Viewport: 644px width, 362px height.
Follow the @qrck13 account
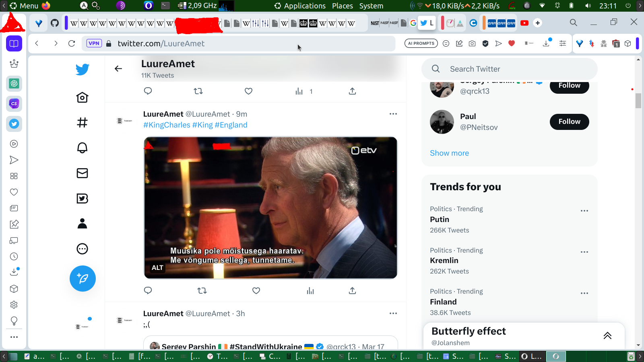[x=569, y=86]
